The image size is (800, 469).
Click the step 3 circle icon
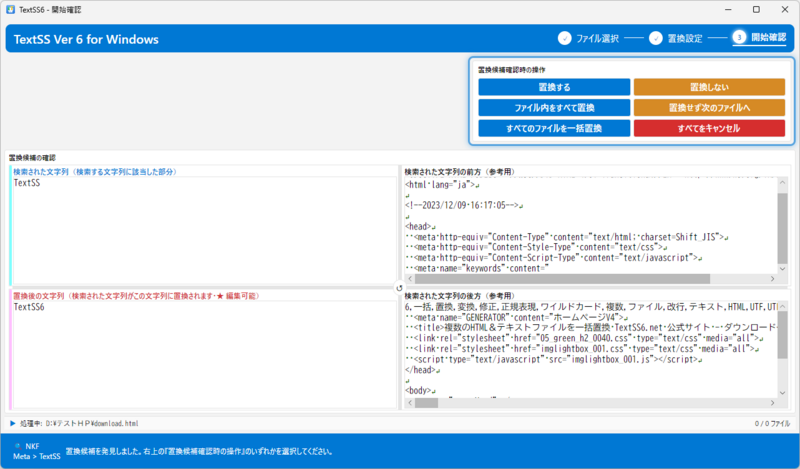click(739, 37)
